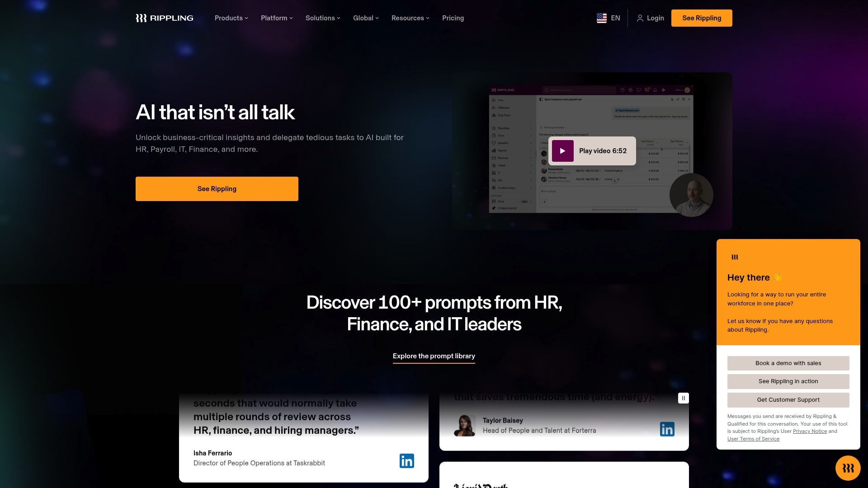Click the Isha Ferrario name
The height and width of the screenshot is (488, 868).
[212, 453]
